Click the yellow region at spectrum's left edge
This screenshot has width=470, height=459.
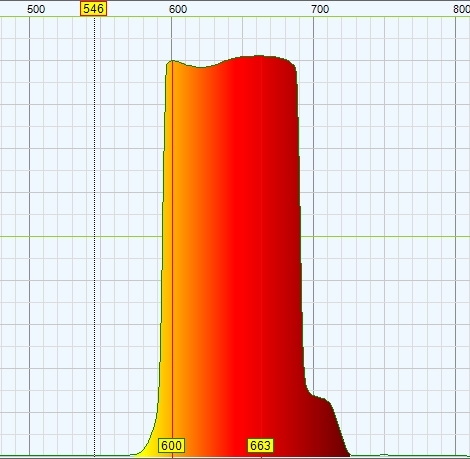[x=158, y=433]
